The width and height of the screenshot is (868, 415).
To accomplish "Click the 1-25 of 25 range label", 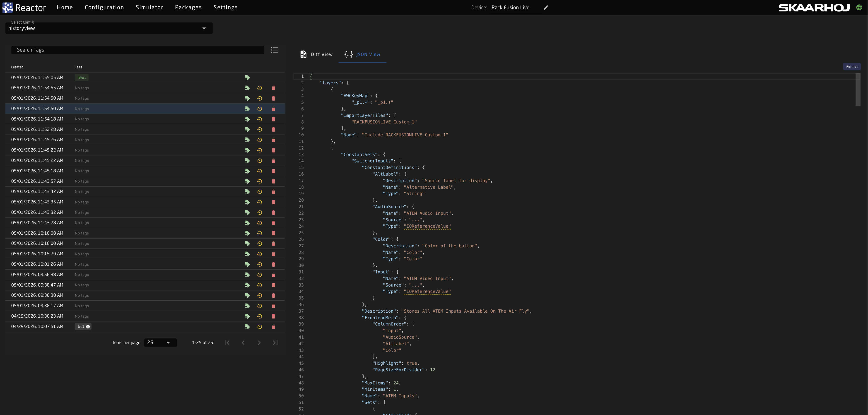I will tap(202, 343).
